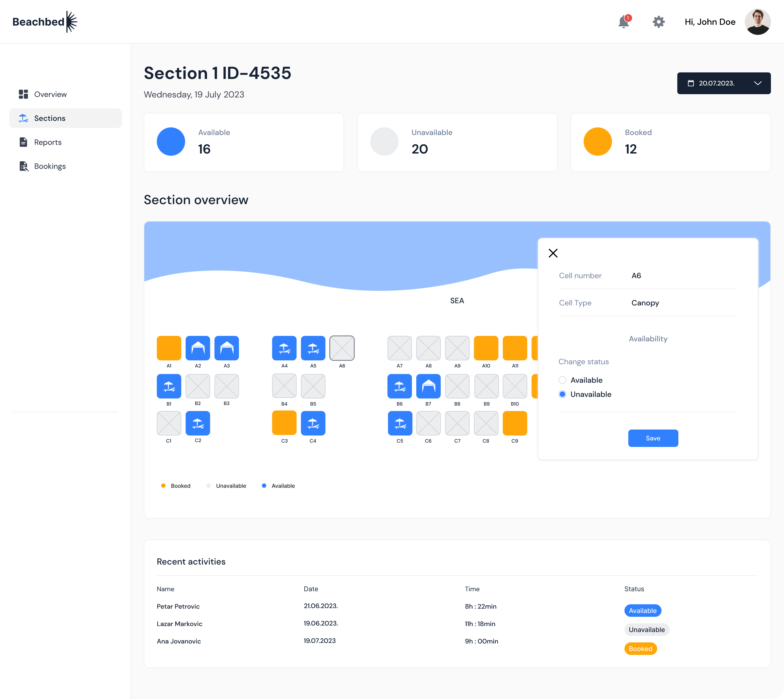Open Reports in sidebar
Viewport: 784px width, 699px height.
65,142
